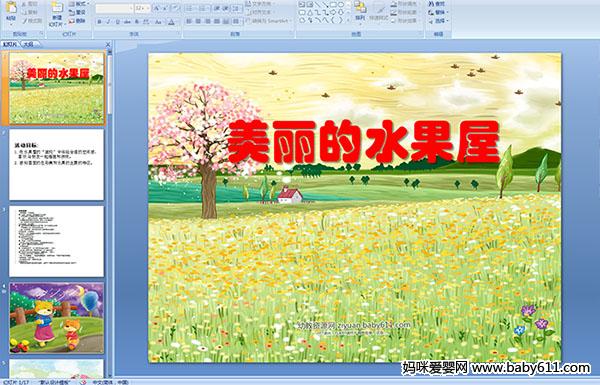
Task: Open the Select (选择) dropdown in Editing group
Action: [437, 21]
